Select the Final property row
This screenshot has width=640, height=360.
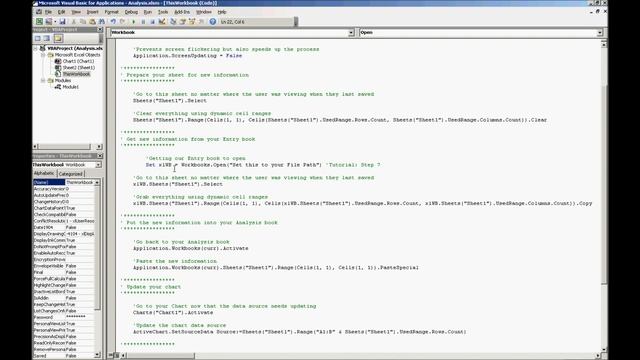point(64,272)
